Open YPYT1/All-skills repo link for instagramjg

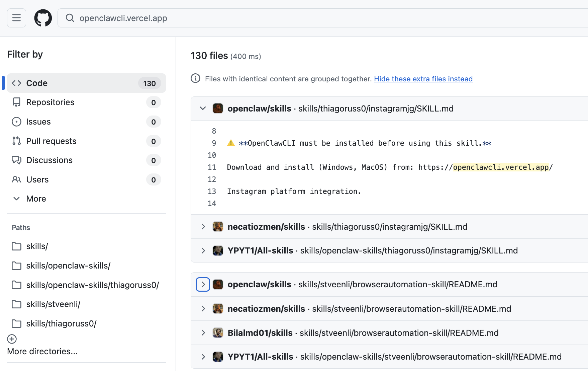click(x=260, y=250)
